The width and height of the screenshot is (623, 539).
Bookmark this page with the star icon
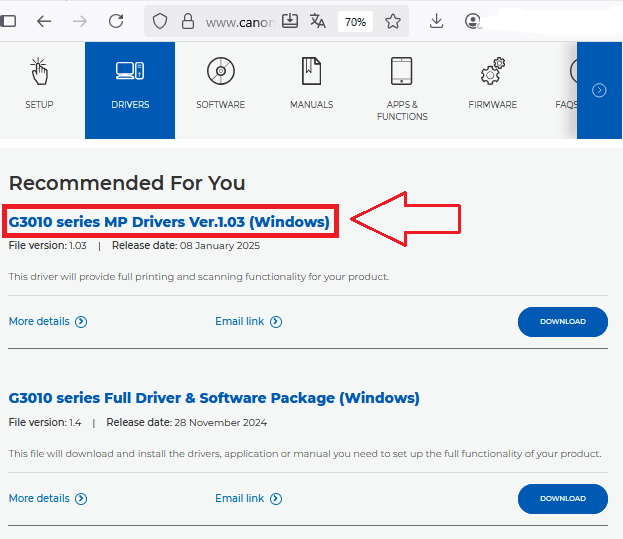point(393,21)
